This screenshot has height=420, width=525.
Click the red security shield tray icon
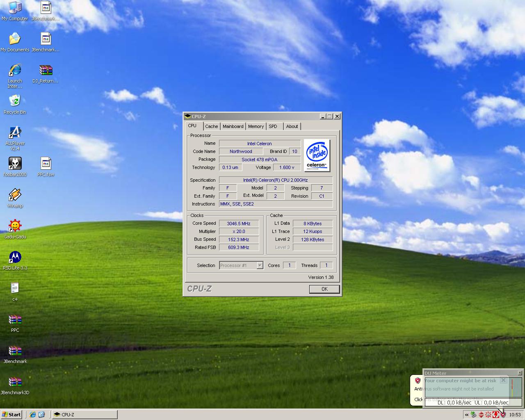click(503, 415)
